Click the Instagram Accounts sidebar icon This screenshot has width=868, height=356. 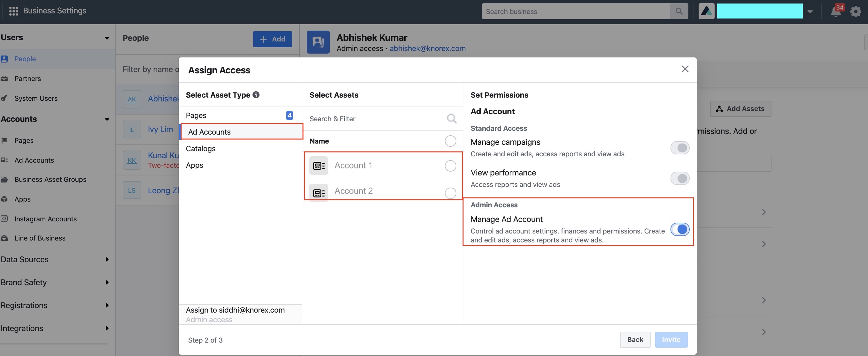pyautogui.click(x=4, y=219)
